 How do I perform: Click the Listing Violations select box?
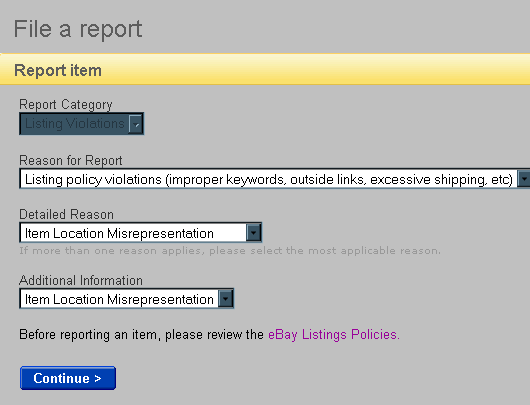click(x=81, y=124)
